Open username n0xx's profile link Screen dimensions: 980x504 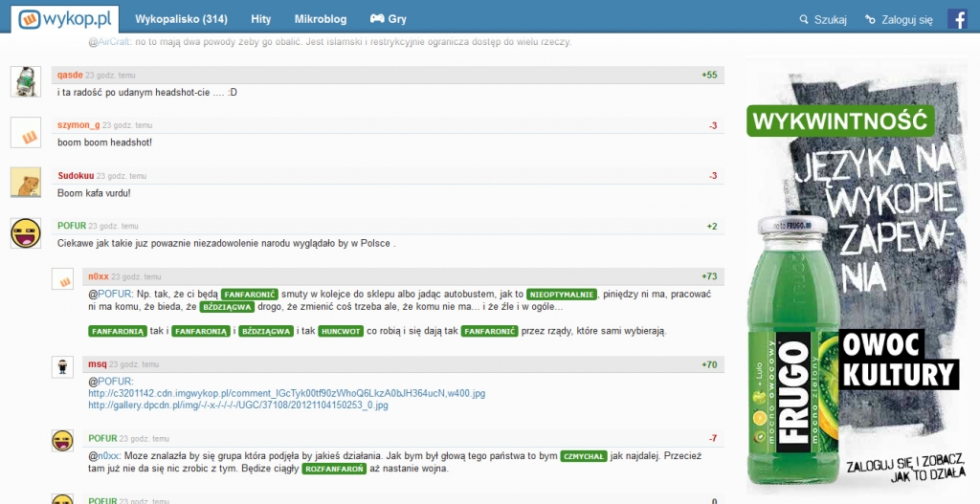[x=98, y=276]
